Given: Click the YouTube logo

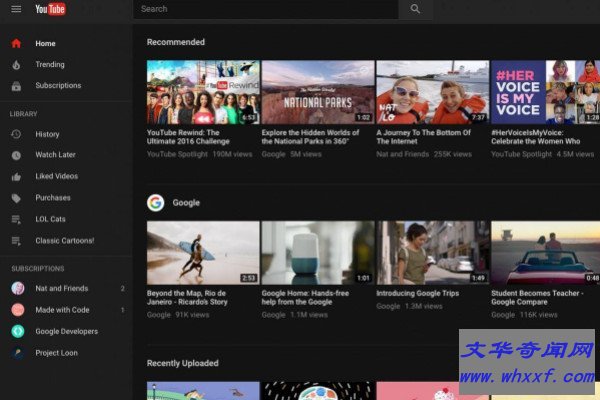Looking at the screenshot, I should tap(51, 9).
